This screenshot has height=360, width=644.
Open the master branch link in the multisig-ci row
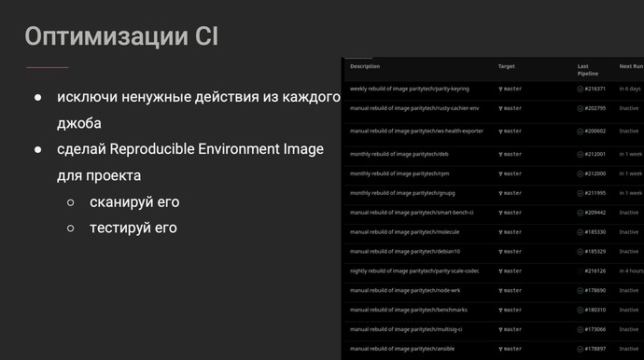(512, 329)
